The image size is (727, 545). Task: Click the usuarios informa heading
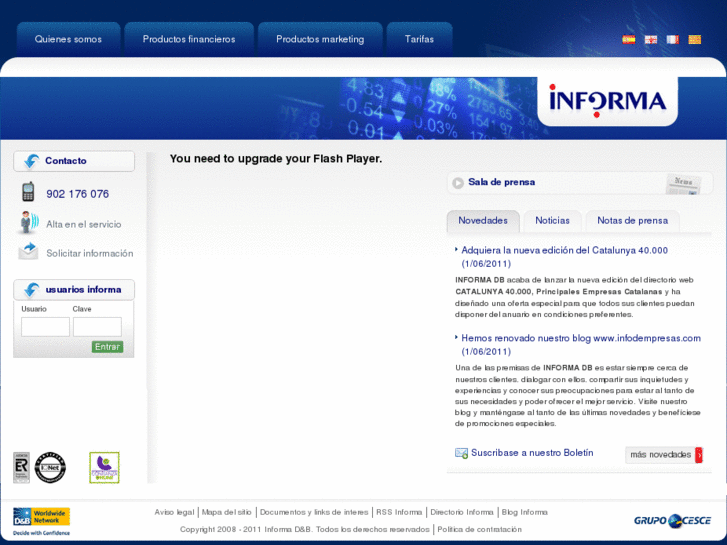[x=83, y=289]
